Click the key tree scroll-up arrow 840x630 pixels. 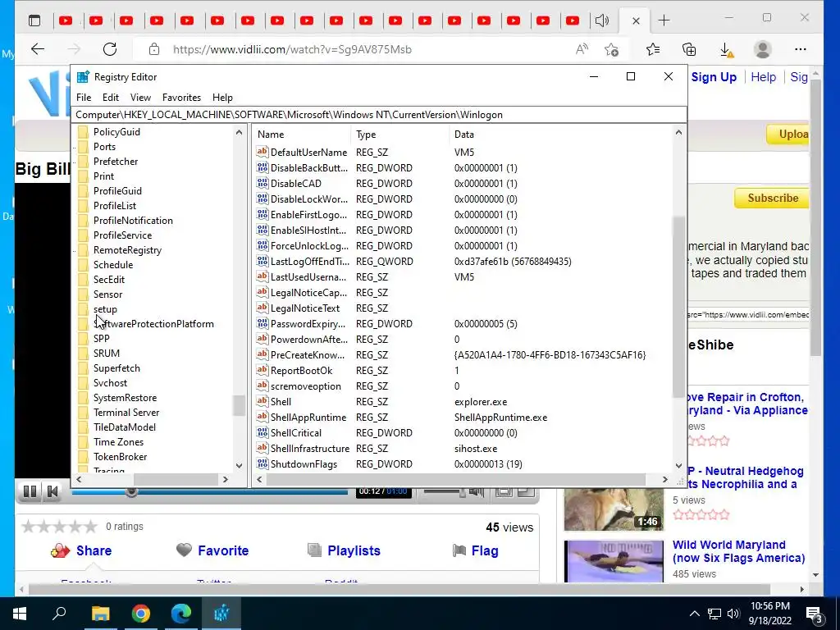(x=239, y=132)
